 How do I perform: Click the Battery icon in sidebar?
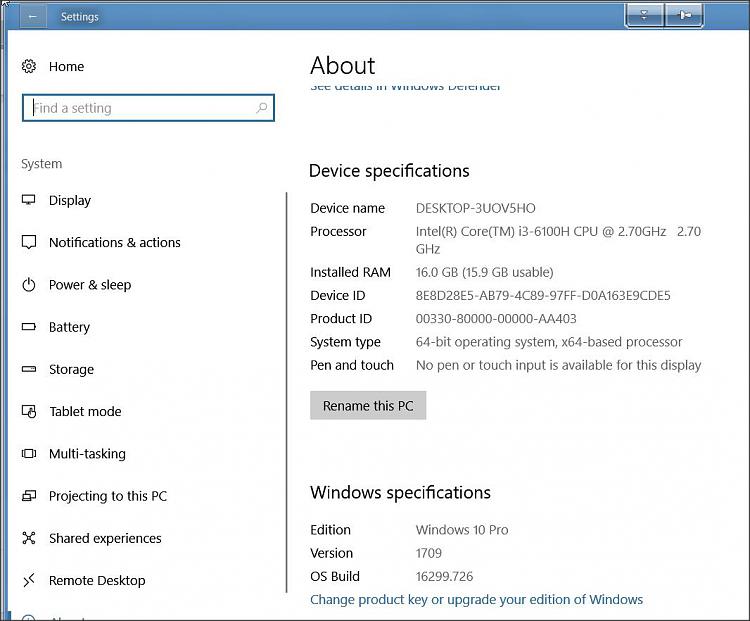pyautogui.click(x=29, y=327)
